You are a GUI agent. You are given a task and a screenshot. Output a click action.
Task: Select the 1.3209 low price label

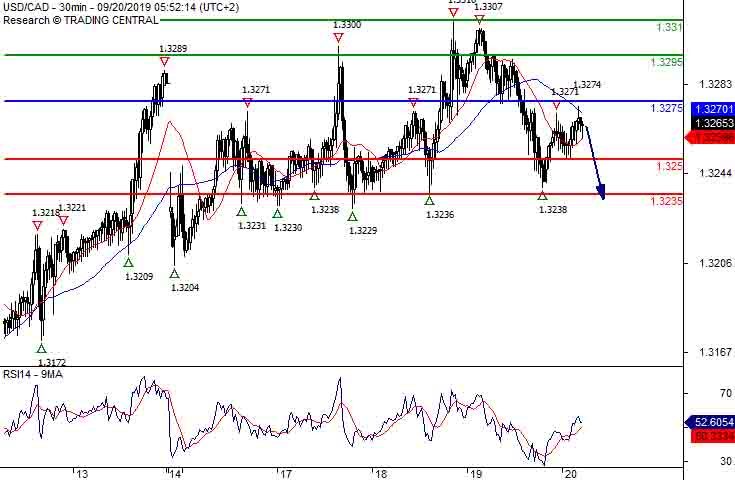click(x=139, y=277)
